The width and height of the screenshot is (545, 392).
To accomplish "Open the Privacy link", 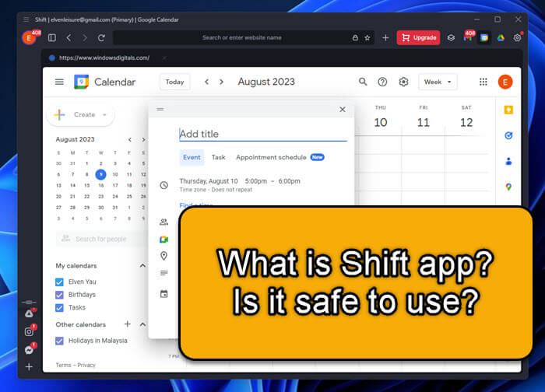I will pos(86,365).
